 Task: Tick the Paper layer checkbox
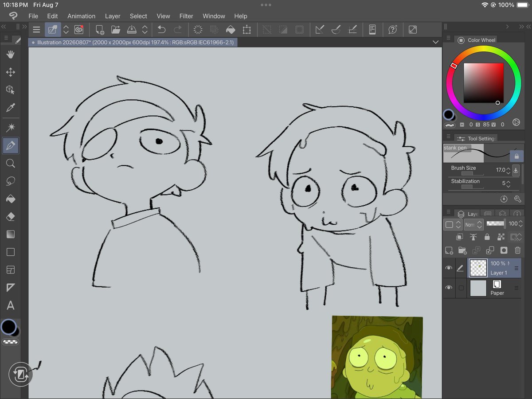pyautogui.click(x=461, y=288)
